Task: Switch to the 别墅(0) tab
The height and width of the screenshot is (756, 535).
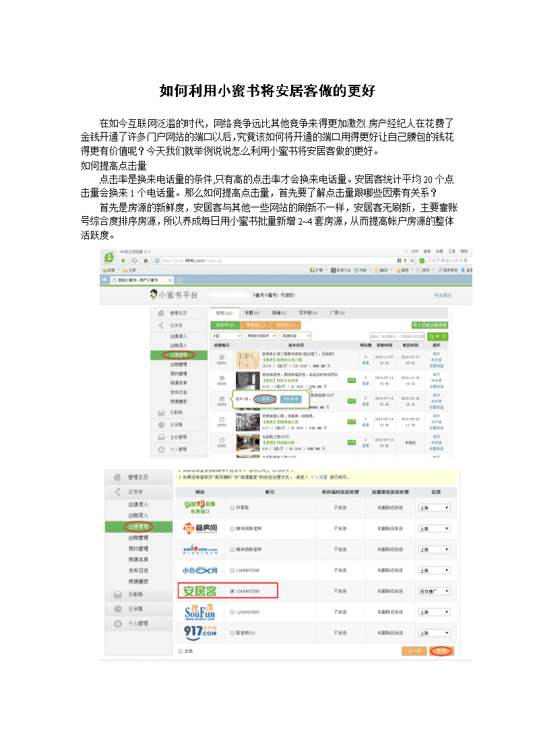Action: click(252, 313)
